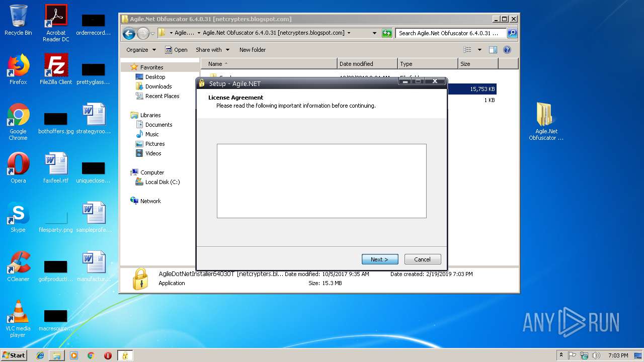Sort by Date modified column header
The width and height of the screenshot is (644, 362).
367,64
